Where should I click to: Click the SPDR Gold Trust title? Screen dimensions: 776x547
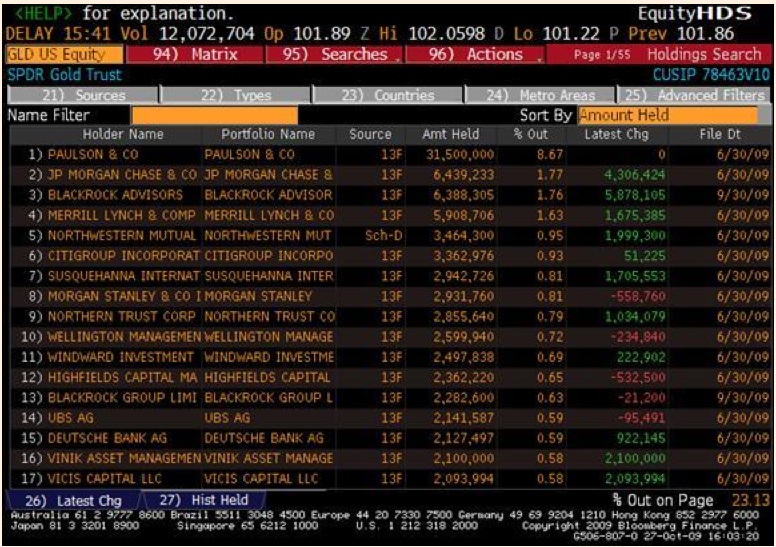64,75
